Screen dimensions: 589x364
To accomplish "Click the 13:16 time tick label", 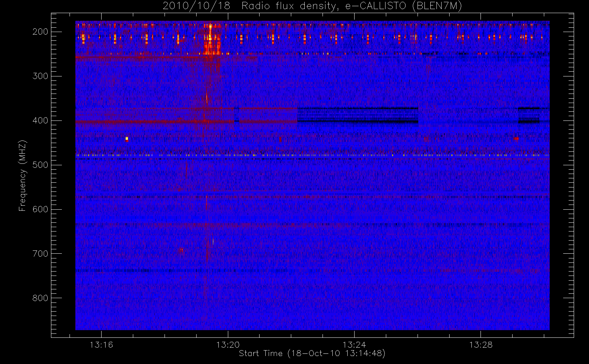I will coord(102,345).
